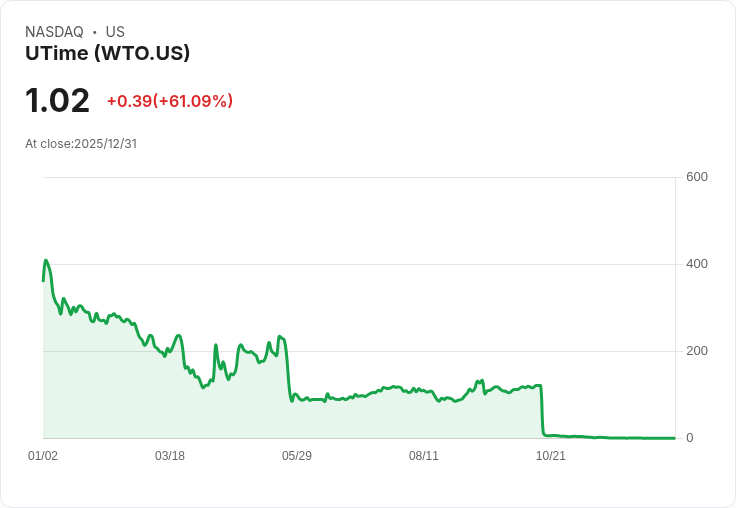Click the current price 1.02
The width and height of the screenshot is (736, 508).
click(x=58, y=101)
